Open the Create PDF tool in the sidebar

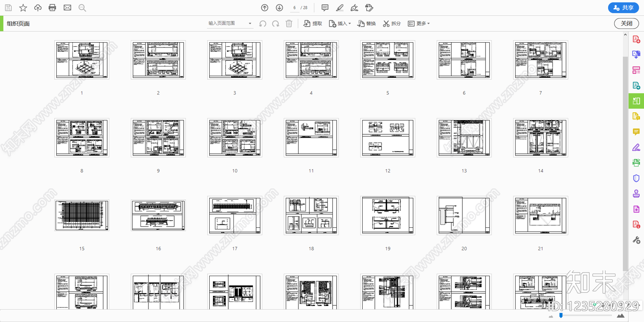pyautogui.click(x=636, y=39)
